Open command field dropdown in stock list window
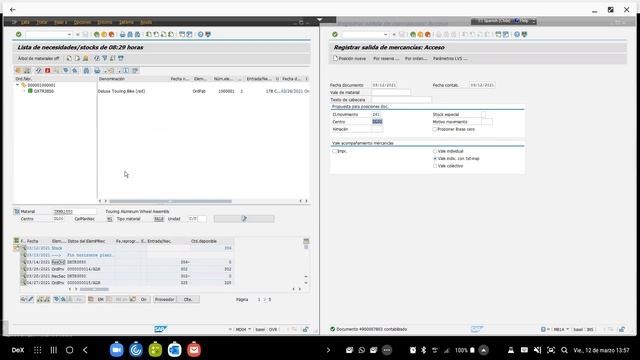Screen dimensions: 640x360 pos(69,34)
